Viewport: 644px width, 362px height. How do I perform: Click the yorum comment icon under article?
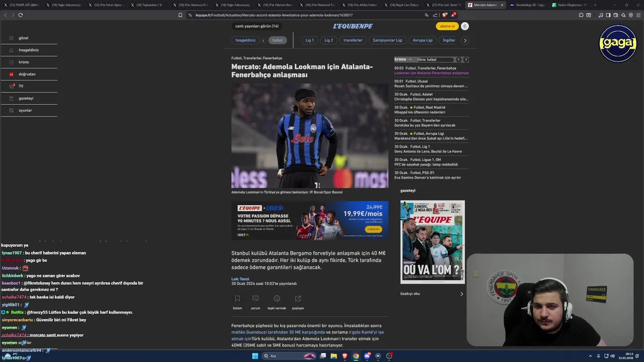[x=256, y=299]
